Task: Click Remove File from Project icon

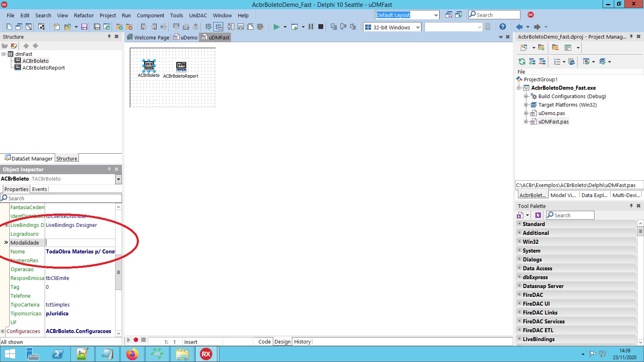Action: coord(129,27)
